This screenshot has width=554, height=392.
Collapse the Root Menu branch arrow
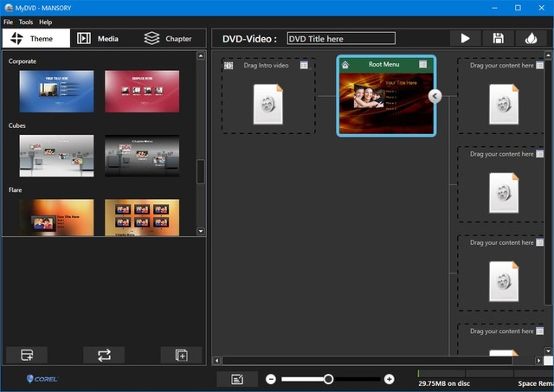[x=435, y=96]
